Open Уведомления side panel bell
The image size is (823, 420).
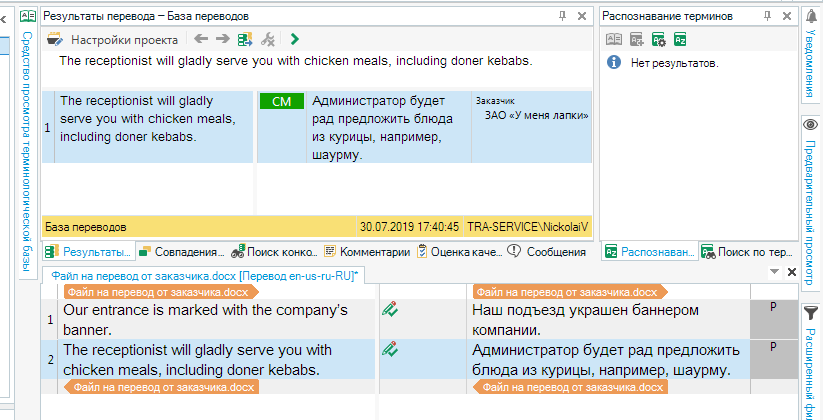(x=811, y=18)
